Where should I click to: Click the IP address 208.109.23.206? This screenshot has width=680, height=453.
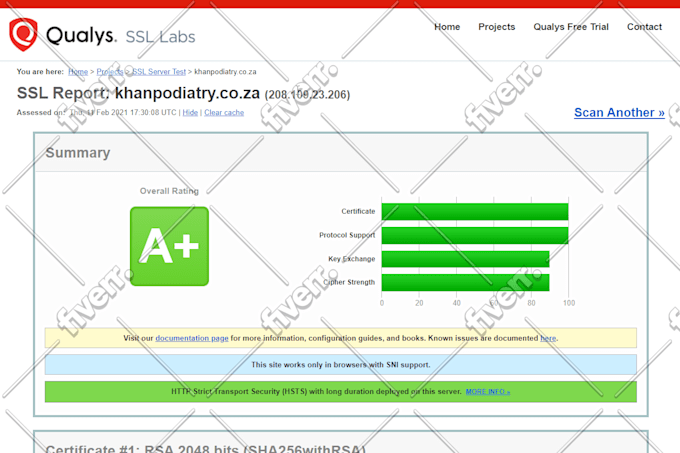click(307, 95)
